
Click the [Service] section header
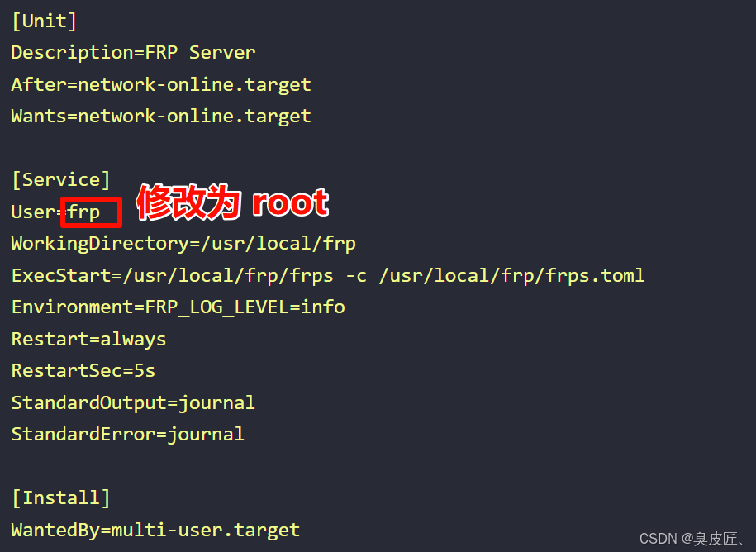pos(61,180)
